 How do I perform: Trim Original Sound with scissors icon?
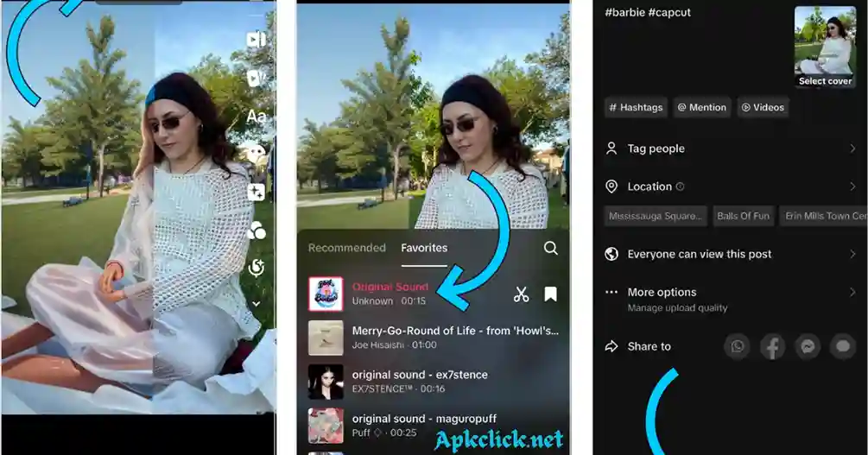pyautogui.click(x=520, y=294)
